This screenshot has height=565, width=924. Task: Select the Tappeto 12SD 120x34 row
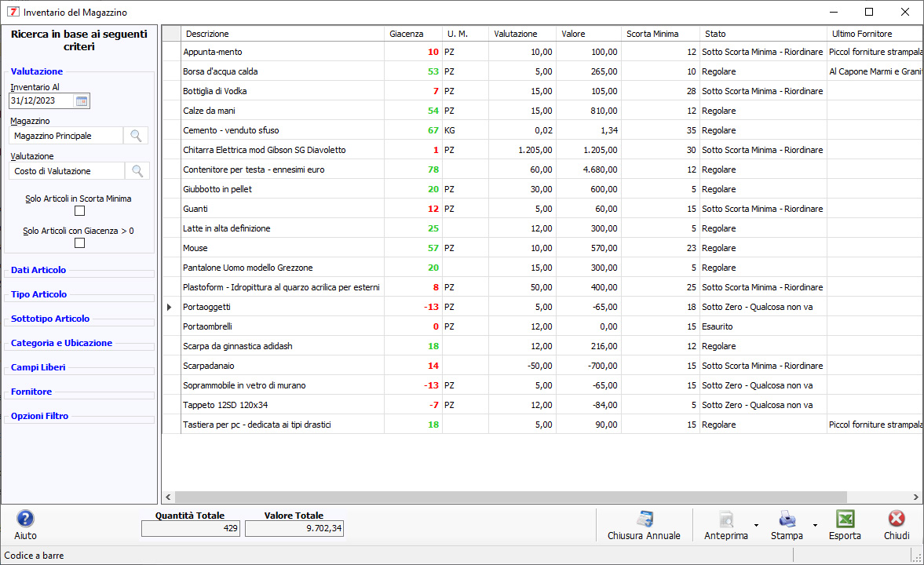[x=542, y=406]
